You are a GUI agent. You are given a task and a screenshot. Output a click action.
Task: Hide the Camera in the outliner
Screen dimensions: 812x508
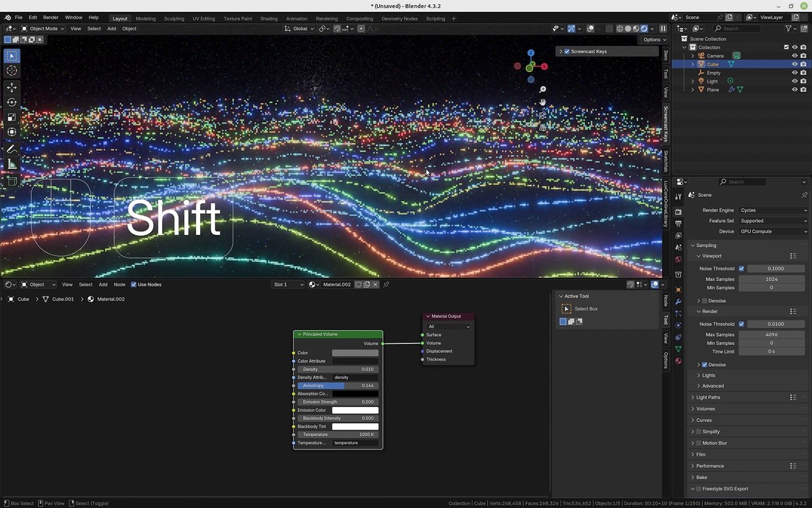click(x=794, y=56)
